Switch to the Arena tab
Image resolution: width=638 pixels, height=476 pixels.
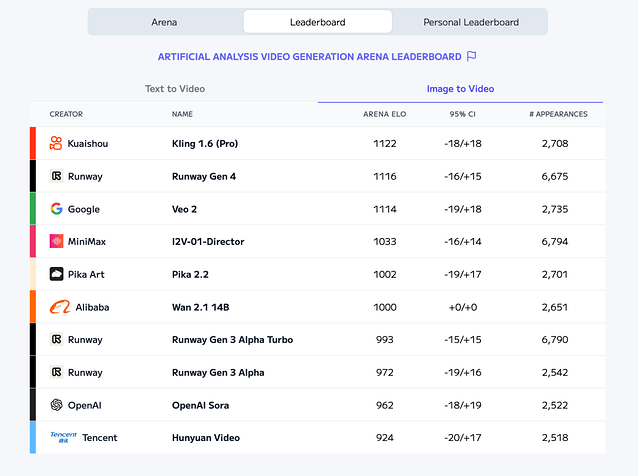(x=165, y=22)
